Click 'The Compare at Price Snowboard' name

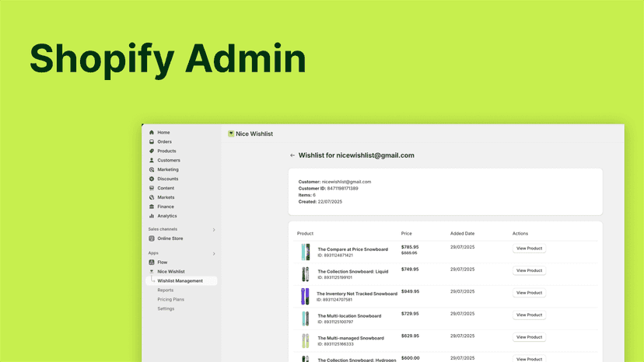(x=353, y=249)
